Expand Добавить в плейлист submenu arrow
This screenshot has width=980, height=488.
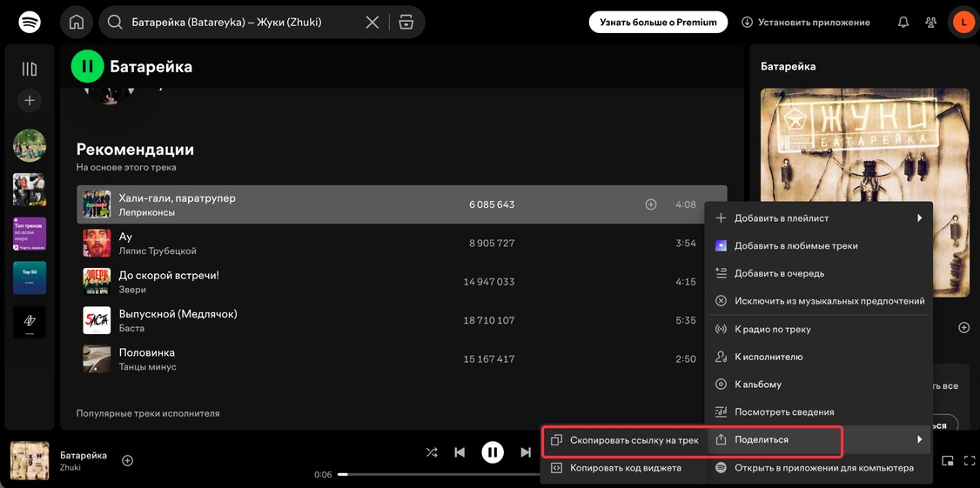tap(919, 218)
